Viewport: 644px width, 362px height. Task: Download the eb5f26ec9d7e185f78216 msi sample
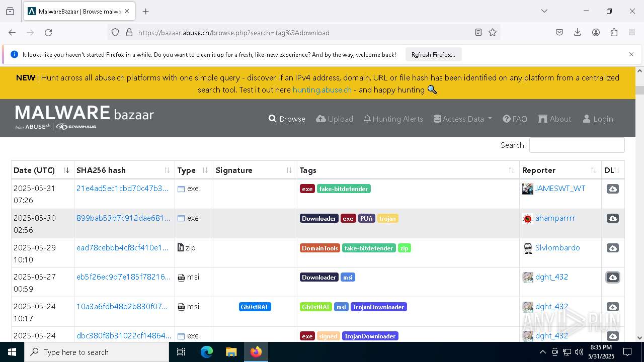pos(612,278)
